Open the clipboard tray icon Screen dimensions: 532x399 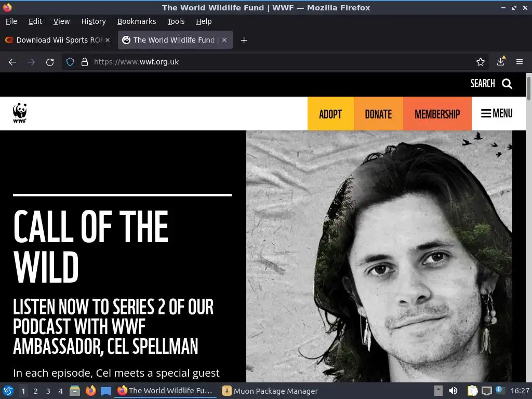472,391
